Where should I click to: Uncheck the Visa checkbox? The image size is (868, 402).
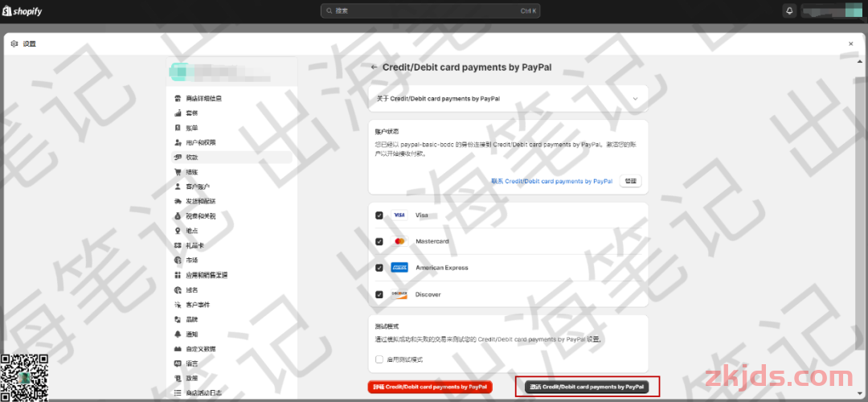[379, 215]
